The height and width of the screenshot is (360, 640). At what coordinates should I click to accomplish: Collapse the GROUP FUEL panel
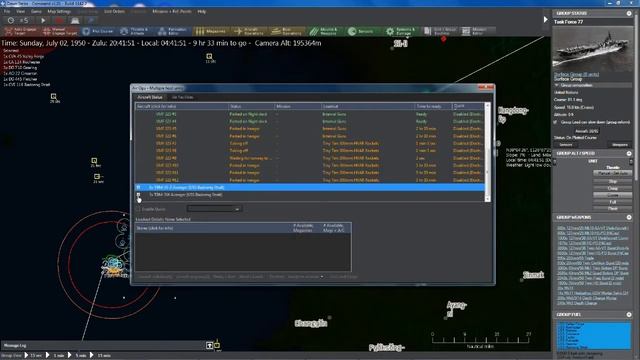point(629,315)
